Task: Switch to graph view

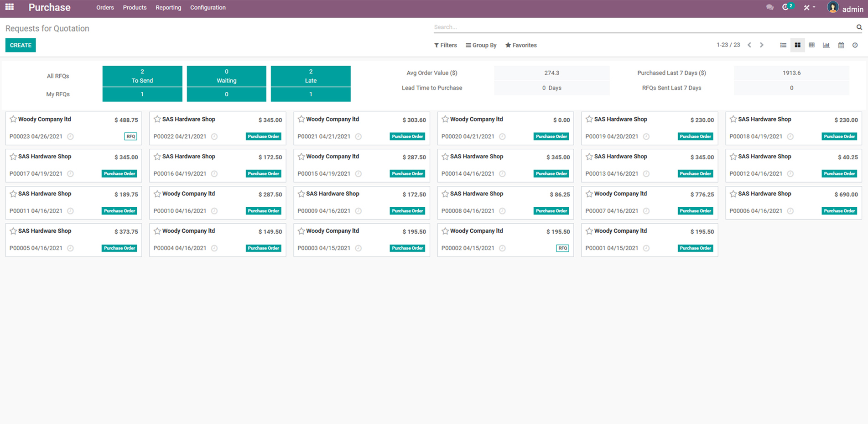Action: coord(826,45)
